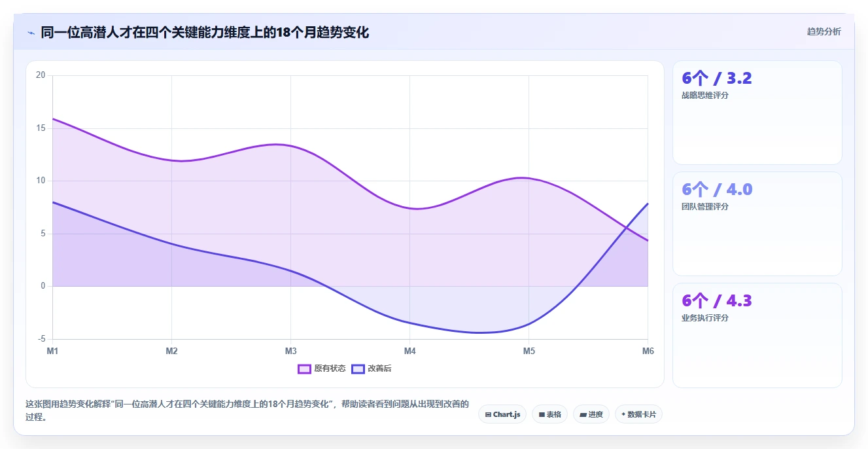The width and height of the screenshot is (868, 449).
Task: Click the M2 x-axis label
Action: [x=171, y=351]
